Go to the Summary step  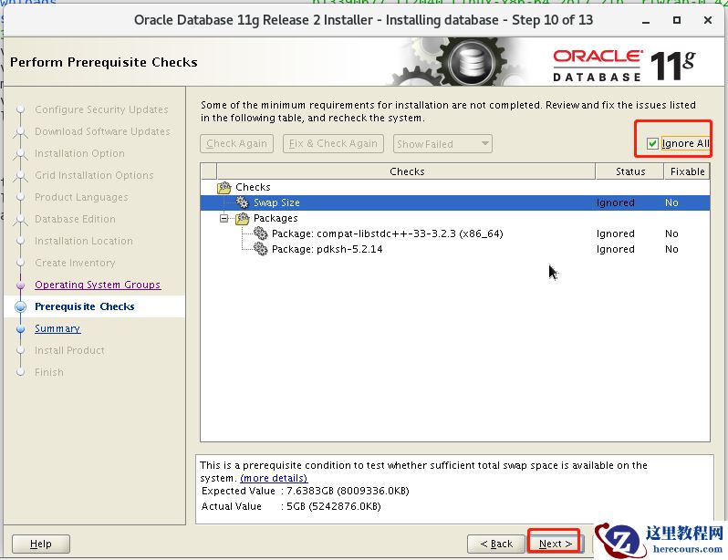pyautogui.click(x=57, y=328)
